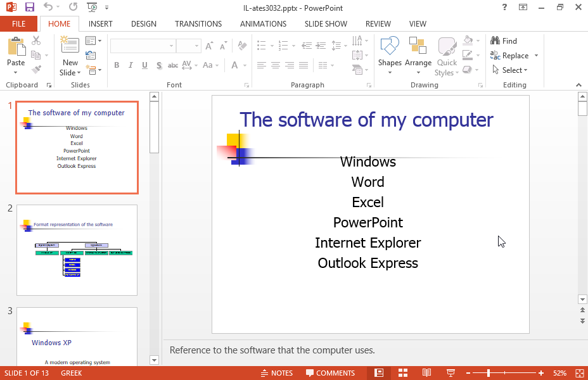The image size is (588, 380).
Task: Copy selection using the Copy icon
Action: point(36,55)
